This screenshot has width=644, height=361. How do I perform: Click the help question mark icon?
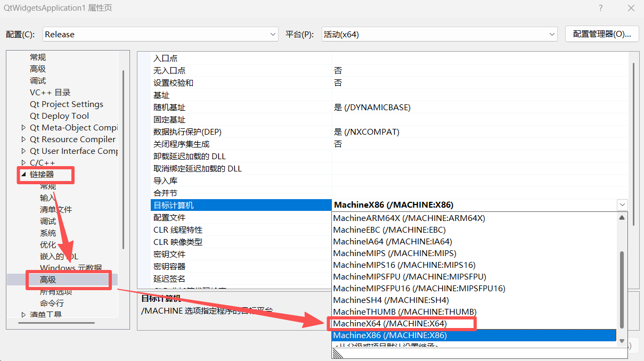click(600, 8)
